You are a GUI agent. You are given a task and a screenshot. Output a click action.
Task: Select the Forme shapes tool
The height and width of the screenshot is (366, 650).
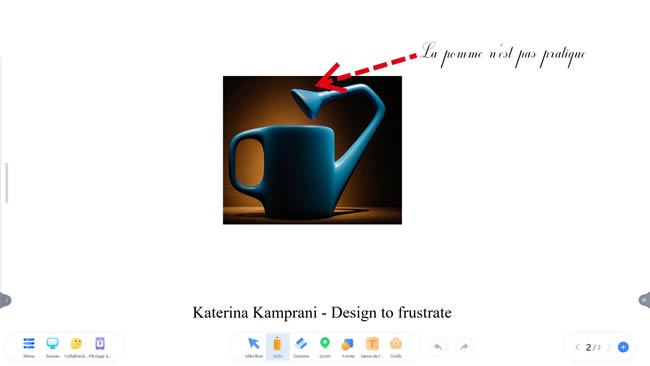click(348, 347)
